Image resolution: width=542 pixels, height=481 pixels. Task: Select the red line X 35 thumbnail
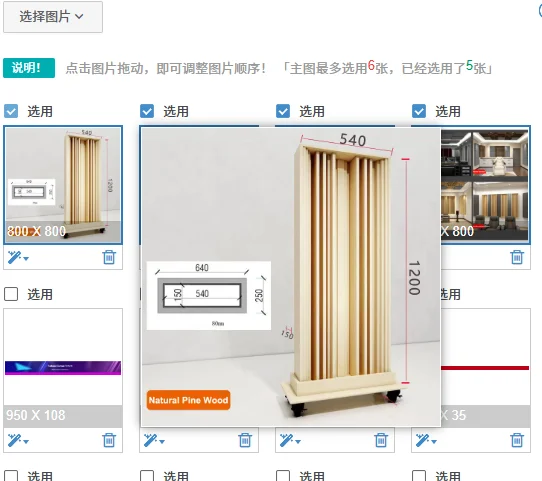point(485,368)
